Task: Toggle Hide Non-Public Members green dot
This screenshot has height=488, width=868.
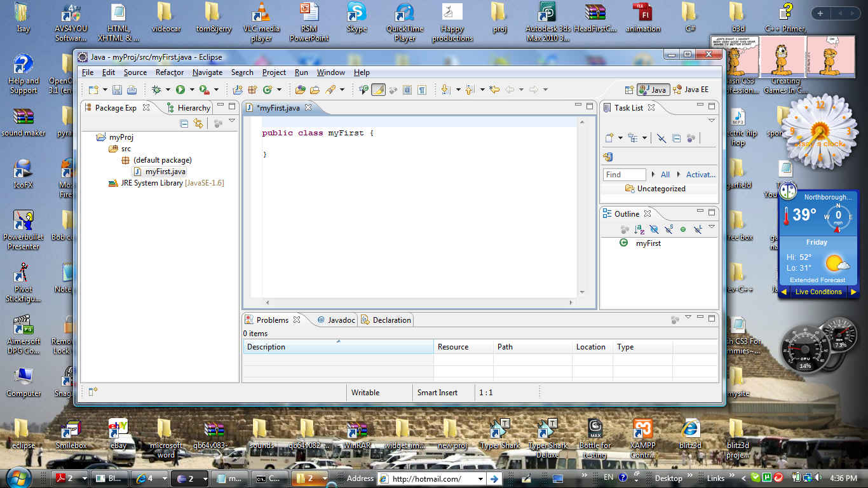Action: (x=683, y=229)
